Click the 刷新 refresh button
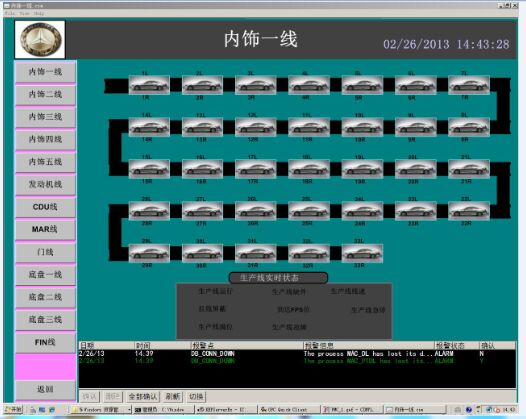Viewport: 526px width, 419px height. 172,397
